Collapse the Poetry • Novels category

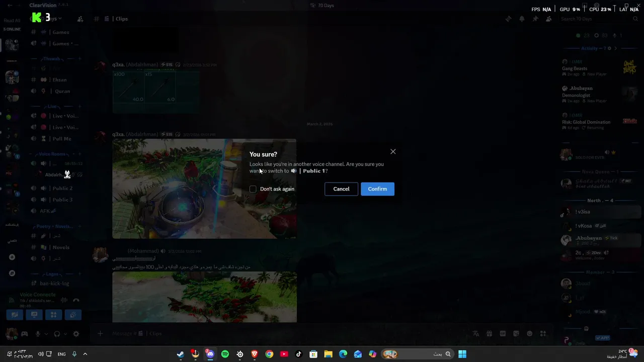pyautogui.click(x=54, y=226)
